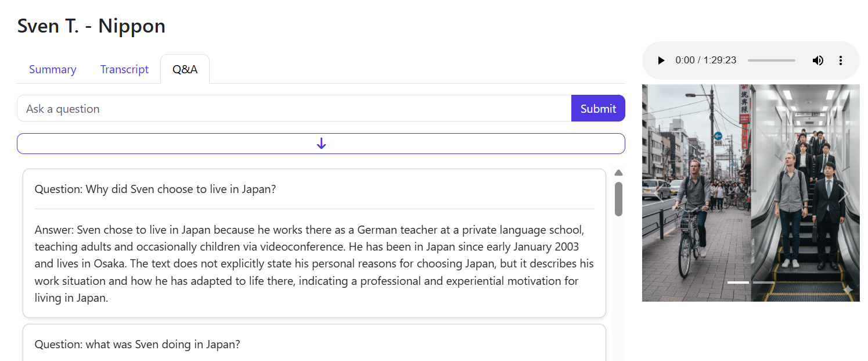Click the sparkle icon on the image
Viewport: 868px width, 361px height.
(848, 289)
